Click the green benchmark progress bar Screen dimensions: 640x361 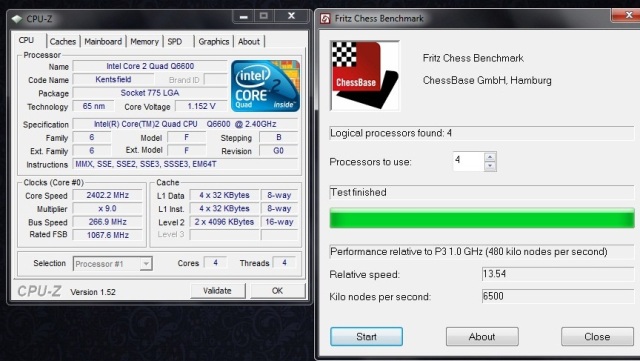(x=482, y=218)
